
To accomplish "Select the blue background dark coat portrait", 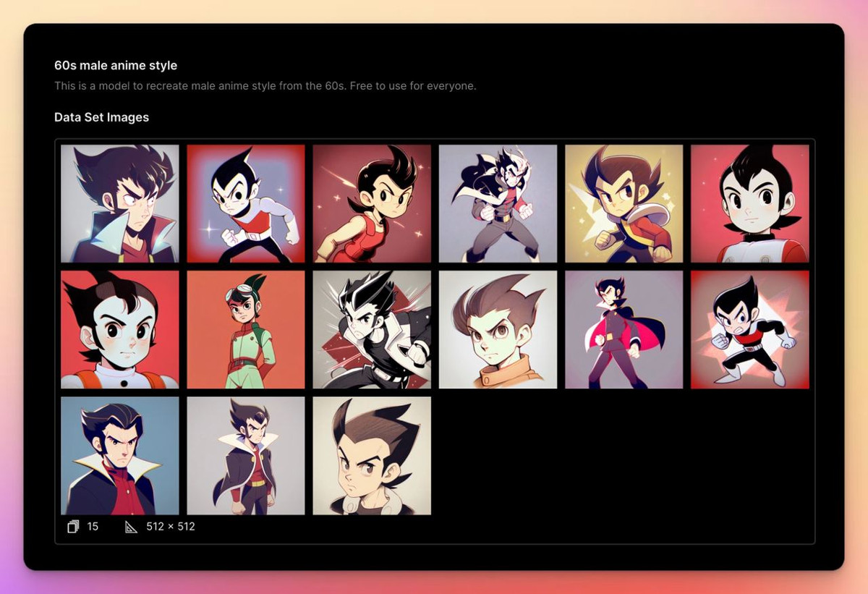I will (119, 455).
